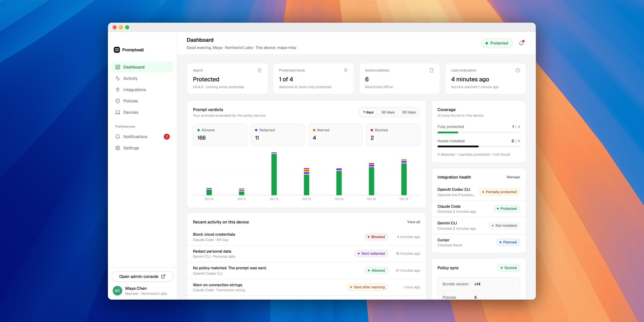Open No policy matched activity row
The height and width of the screenshot is (322, 644).
point(306,270)
